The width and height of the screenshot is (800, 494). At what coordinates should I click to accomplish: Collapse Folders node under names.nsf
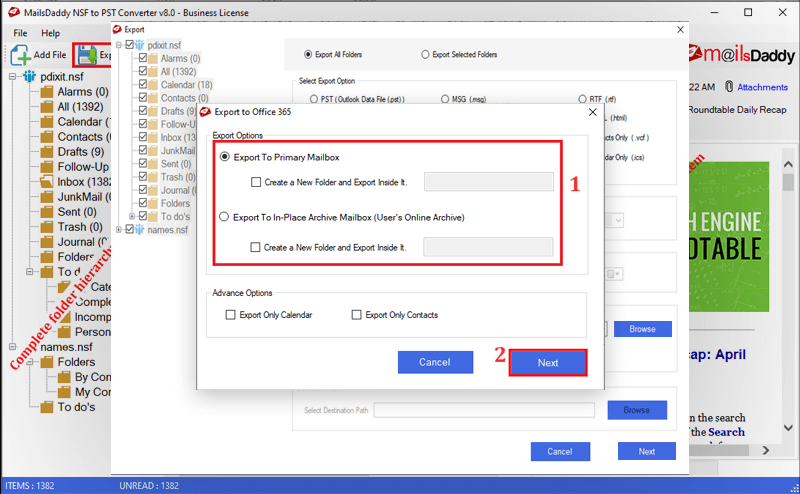pyautogui.click(x=30, y=362)
